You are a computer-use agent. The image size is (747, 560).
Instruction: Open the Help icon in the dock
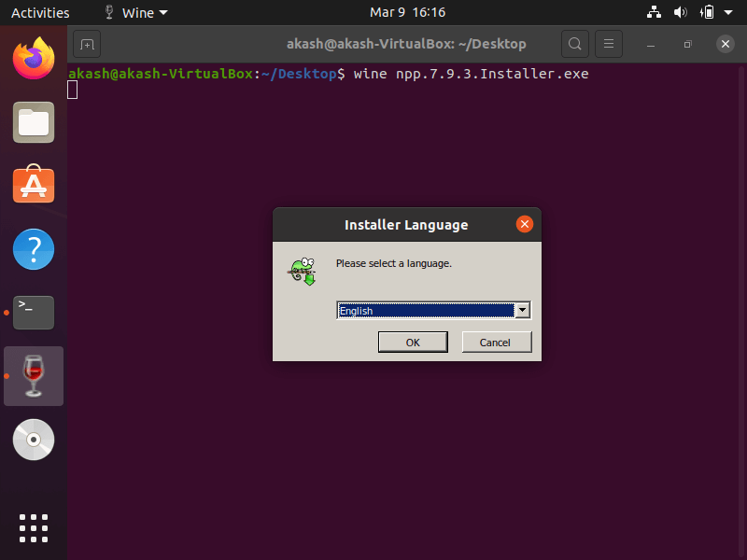coord(33,249)
